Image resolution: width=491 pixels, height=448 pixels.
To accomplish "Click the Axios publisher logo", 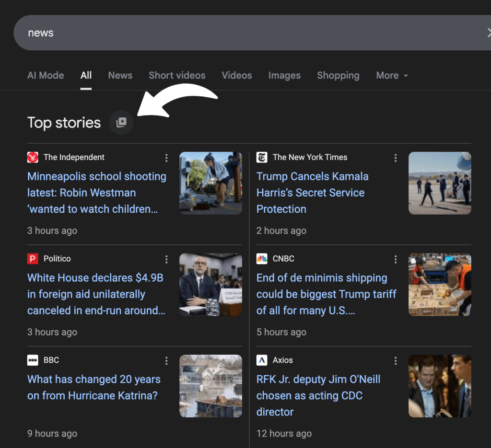I will pos(261,360).
